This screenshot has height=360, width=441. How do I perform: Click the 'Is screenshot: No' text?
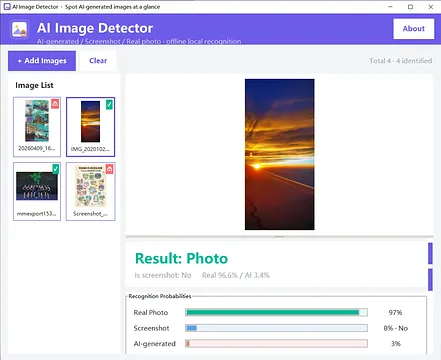(163, 275)
